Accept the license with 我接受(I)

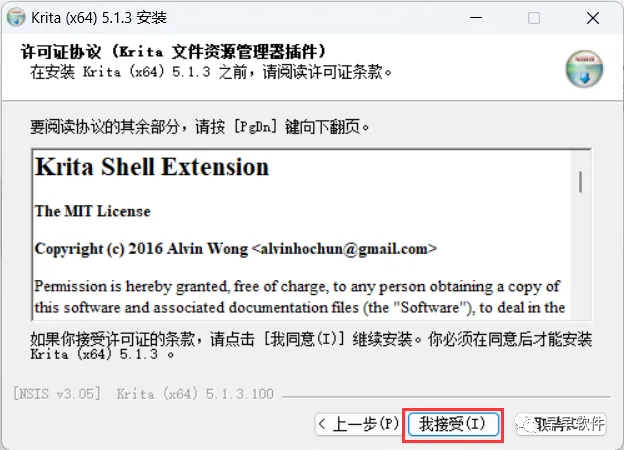click(x=453, y=424)
